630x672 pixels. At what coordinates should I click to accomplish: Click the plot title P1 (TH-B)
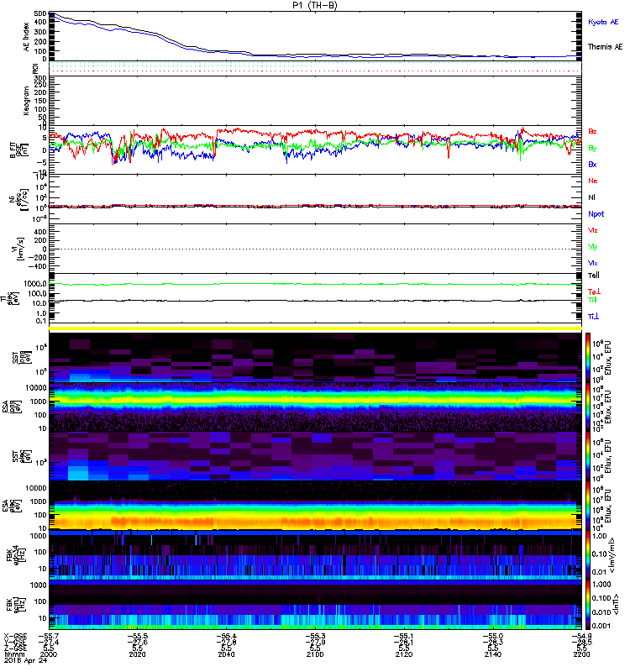click(x=315, y=5)
